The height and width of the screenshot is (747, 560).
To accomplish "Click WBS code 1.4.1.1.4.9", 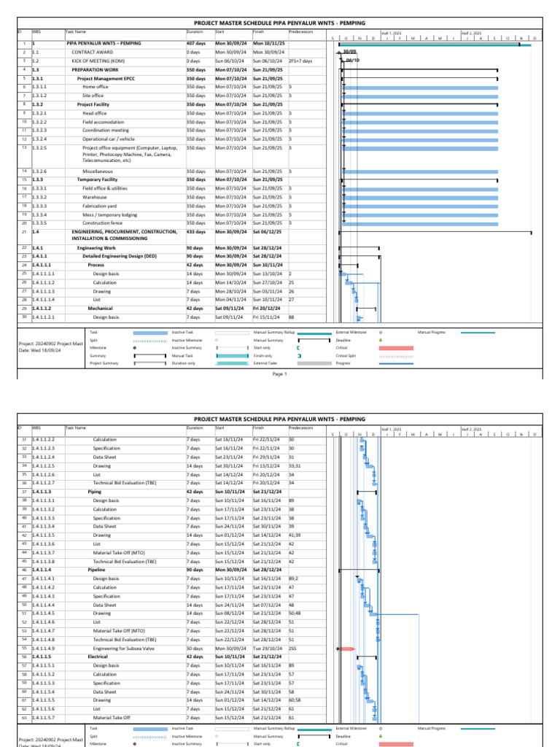I will (43, 649).
